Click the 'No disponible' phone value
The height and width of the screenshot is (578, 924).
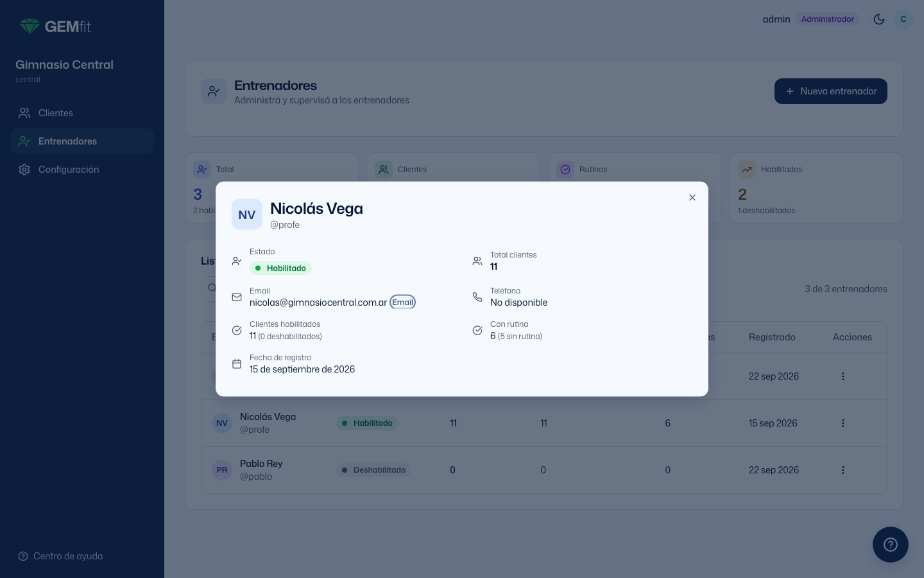pos(519,302)
